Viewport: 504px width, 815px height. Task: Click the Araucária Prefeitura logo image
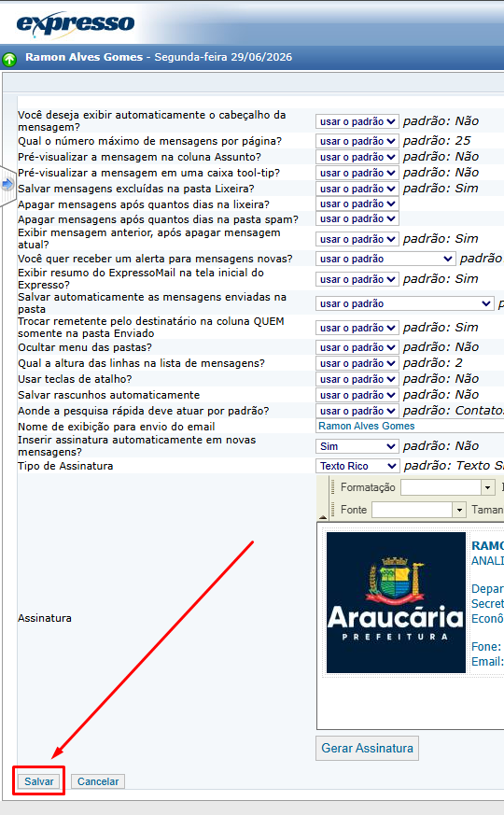pos(396,602)
